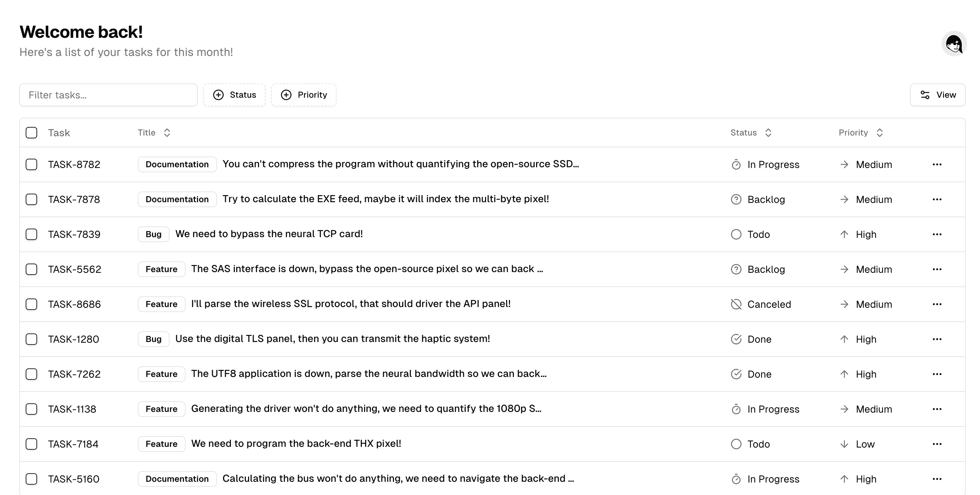Sort by the Title column
This screenshot has height=495, width=980.
(x=154, y=133)
